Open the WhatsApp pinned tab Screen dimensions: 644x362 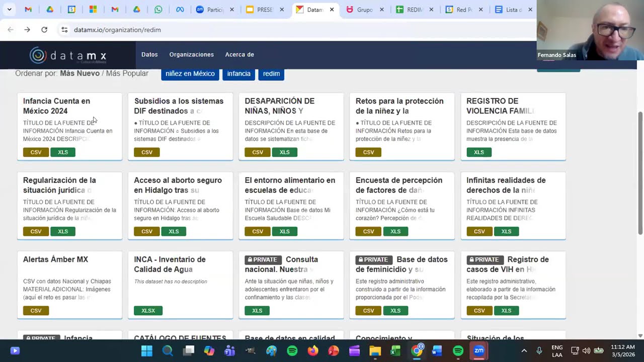[x=158, y=10]
